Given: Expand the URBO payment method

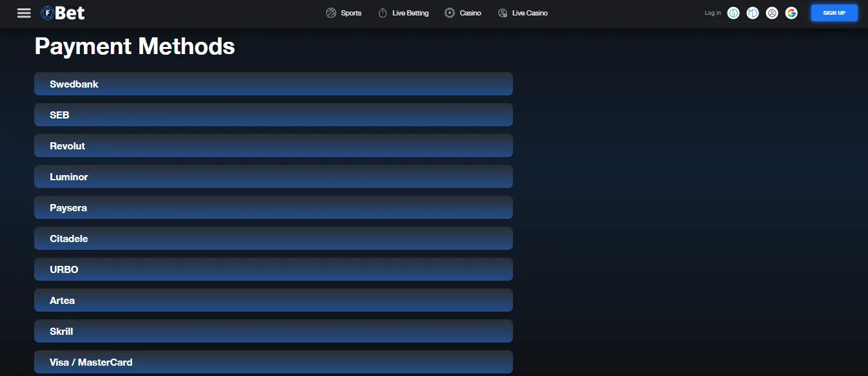Looking at the screenshot, I should coord(273,269).
